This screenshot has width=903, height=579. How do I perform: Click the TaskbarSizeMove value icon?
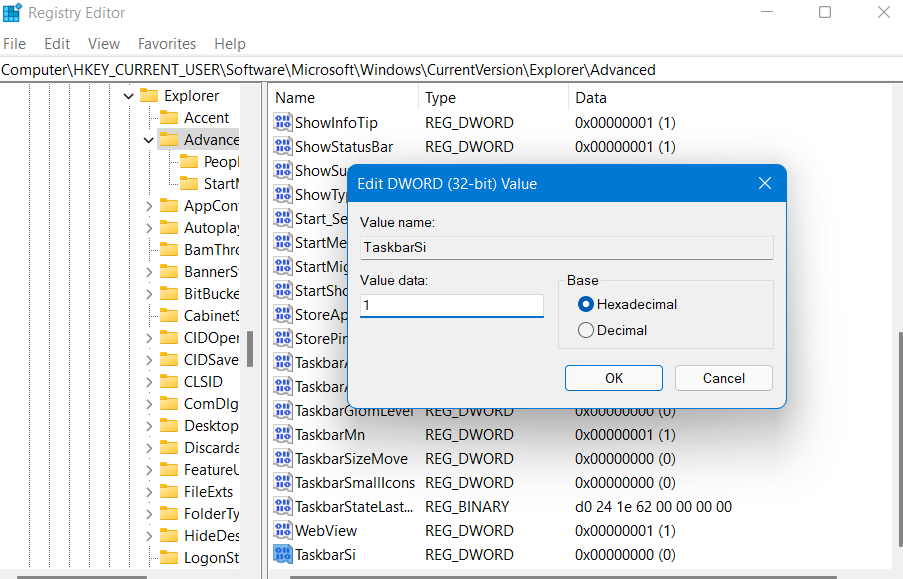coord(283,458)
